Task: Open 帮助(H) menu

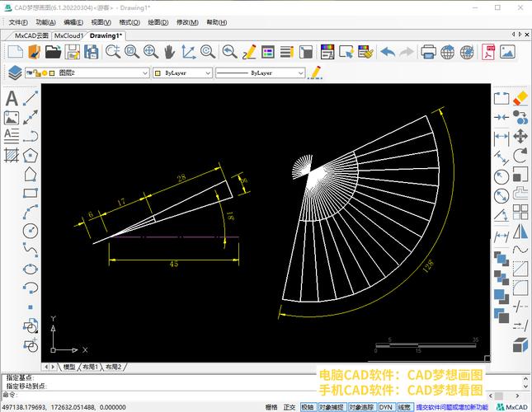Action: pos(217,22)
